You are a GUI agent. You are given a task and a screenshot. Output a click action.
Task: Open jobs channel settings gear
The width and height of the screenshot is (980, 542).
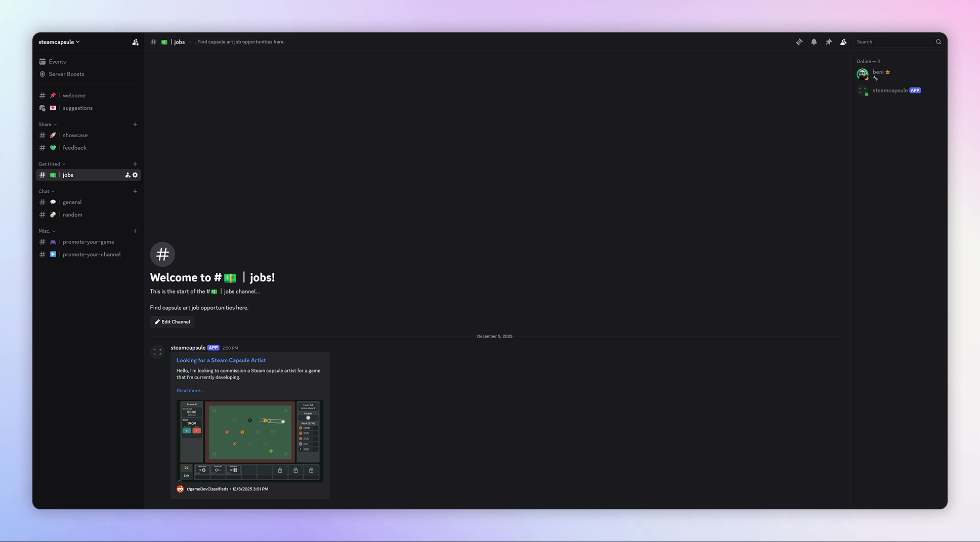pos(135,175)
